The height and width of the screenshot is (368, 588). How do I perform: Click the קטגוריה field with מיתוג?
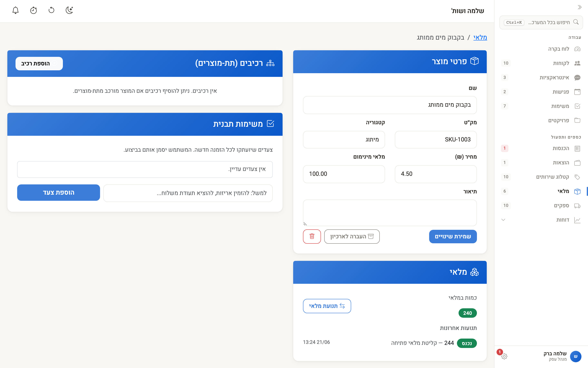pyautogui.click(x=344, y=140)
